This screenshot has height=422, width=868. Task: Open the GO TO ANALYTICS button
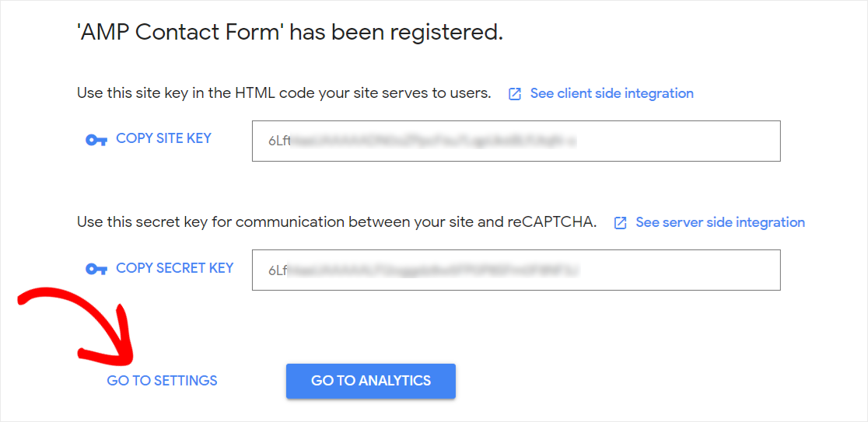point(371,381)
